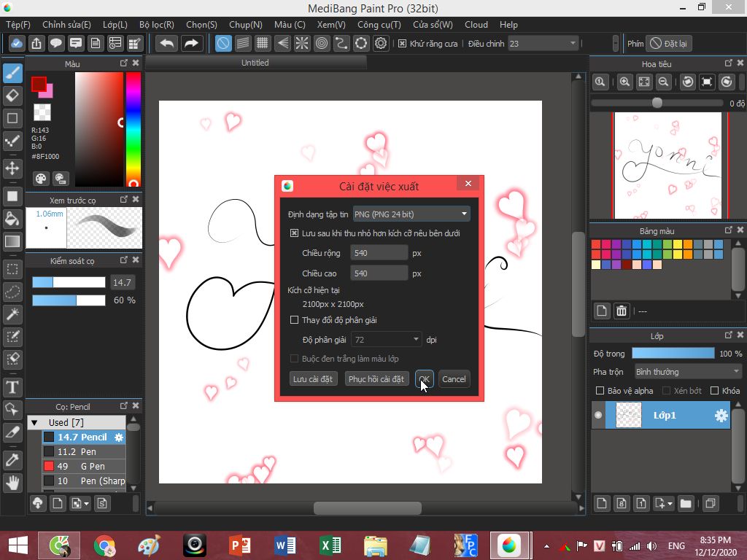
Task: Open the Bộ lọc(R) menu
Action: pyautogui.click(x=157, y=25)
